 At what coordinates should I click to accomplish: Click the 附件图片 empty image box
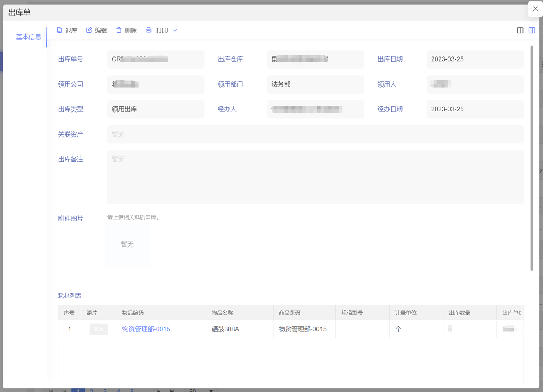point(127,244)
